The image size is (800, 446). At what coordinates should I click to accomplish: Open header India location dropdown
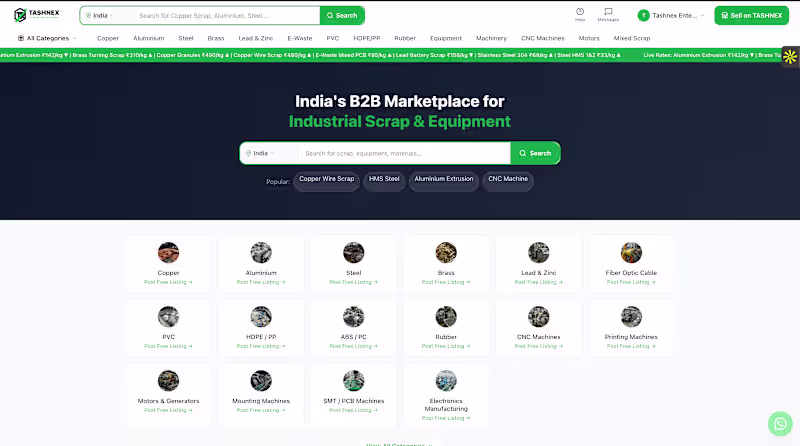pyautogui.click(x=99, y=15)
